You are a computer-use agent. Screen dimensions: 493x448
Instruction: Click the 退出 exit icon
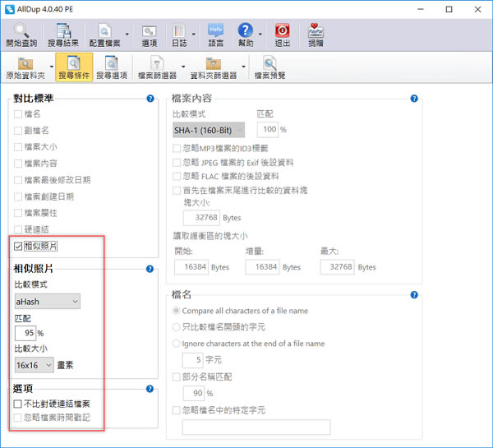[x=282, y=32]
